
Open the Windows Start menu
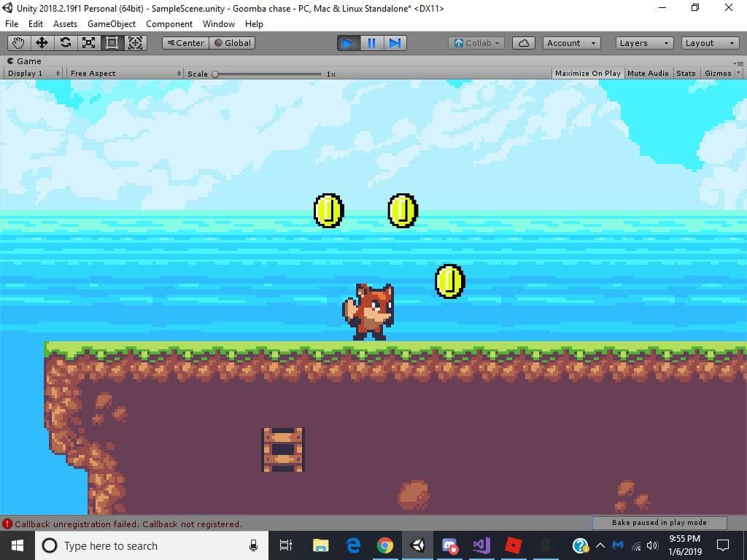pyautogui.click(x=18, y=545)
